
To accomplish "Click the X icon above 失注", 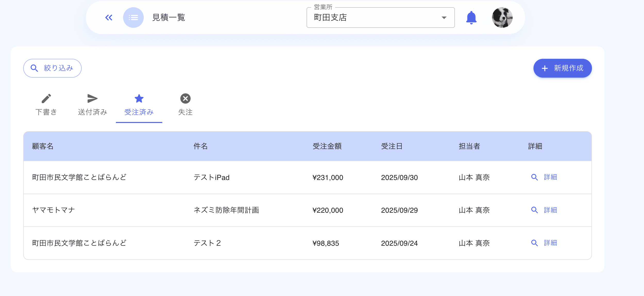I will coord(185,98).
